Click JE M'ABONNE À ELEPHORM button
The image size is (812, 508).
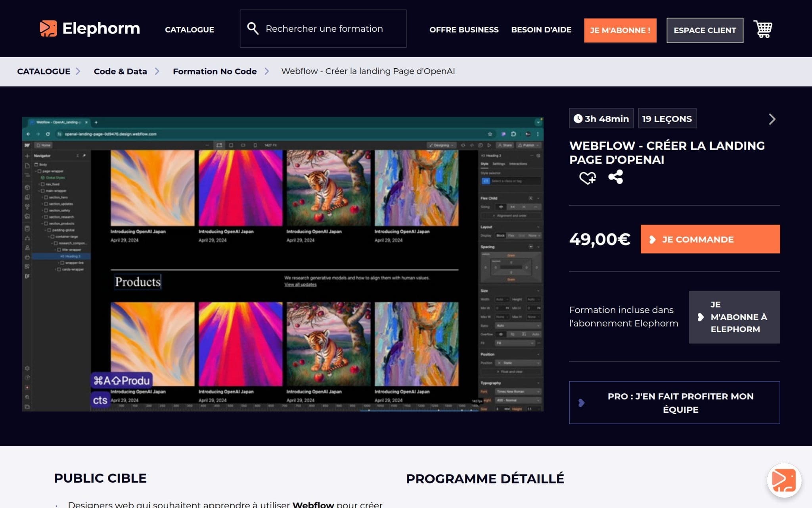tap(734, 317)
